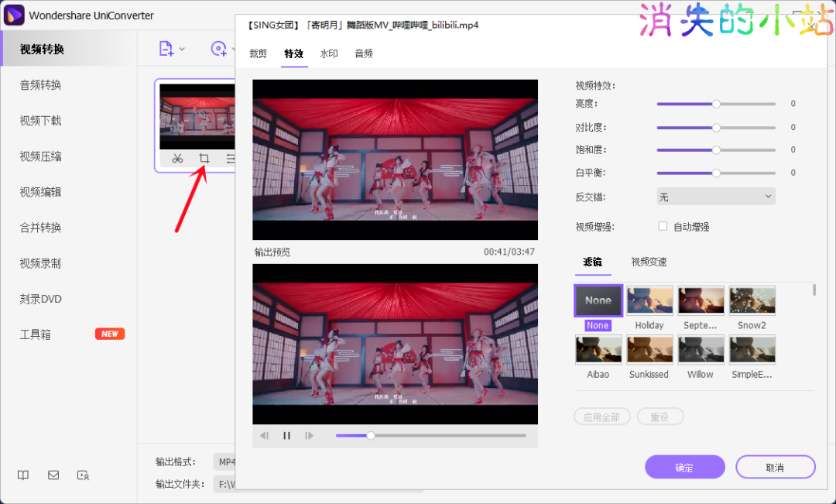Click the 重设 button
This screenshot has height=504, width=836.
pos(660,417)
